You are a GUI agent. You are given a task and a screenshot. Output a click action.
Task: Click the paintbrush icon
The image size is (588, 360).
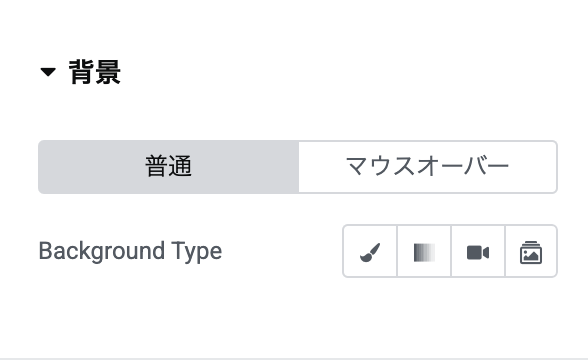click(x=370, y=252)
